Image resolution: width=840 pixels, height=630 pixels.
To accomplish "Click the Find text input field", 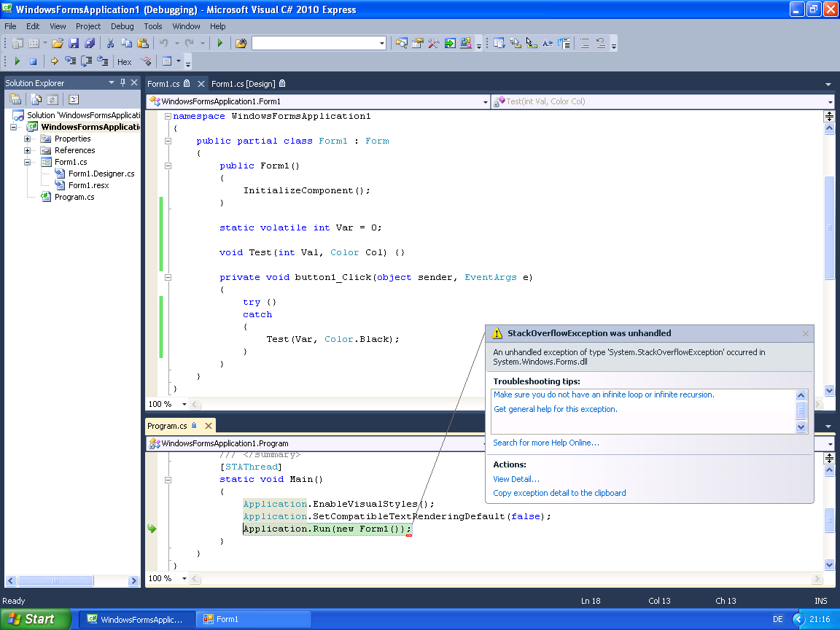I will 316,44.
